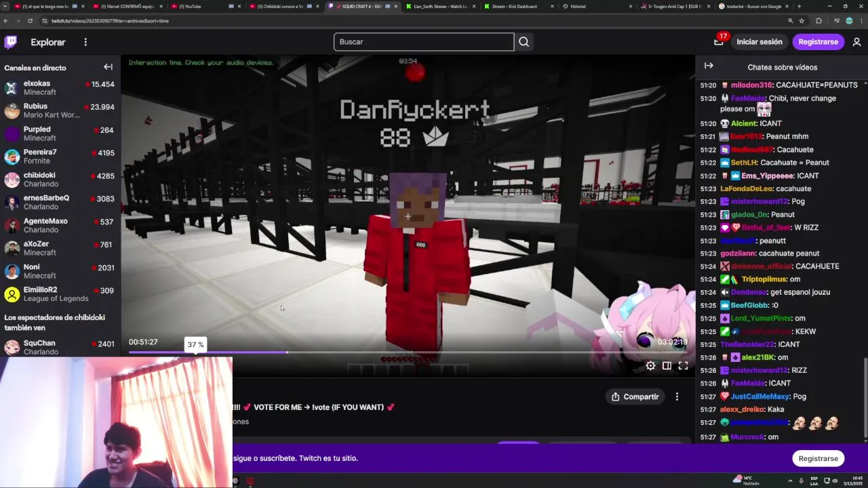Reload the page
The image size is (868, 488).
pyautogui.click(x=31, y=21)
